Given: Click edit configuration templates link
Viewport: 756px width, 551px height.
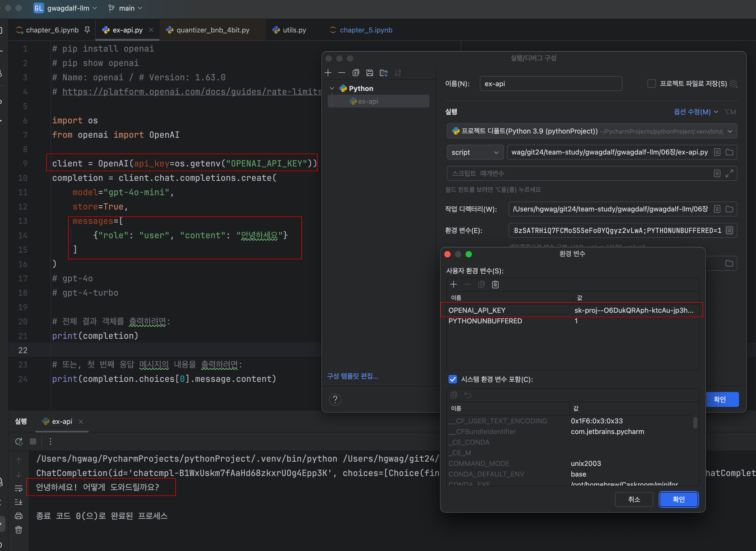Looking at the screenshot, I should 353,376.
